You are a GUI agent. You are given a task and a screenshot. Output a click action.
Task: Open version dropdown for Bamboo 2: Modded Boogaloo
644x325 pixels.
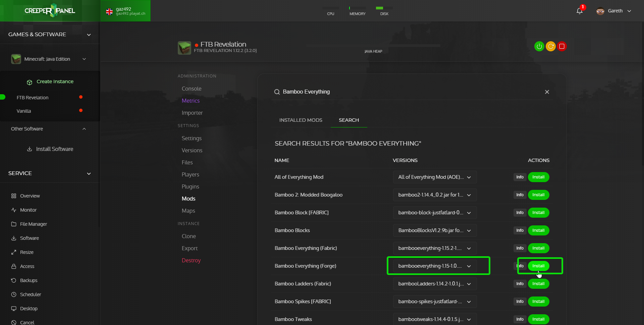pyautogui.click(x=435, y=195)
